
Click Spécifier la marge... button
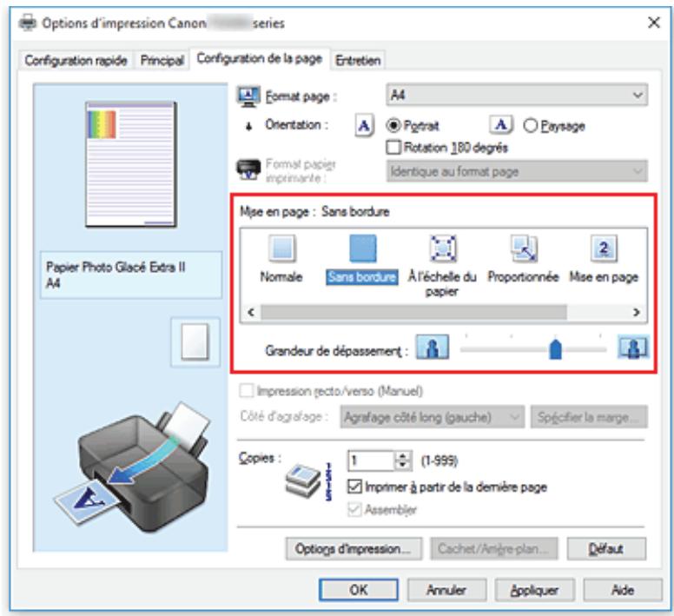589,416
